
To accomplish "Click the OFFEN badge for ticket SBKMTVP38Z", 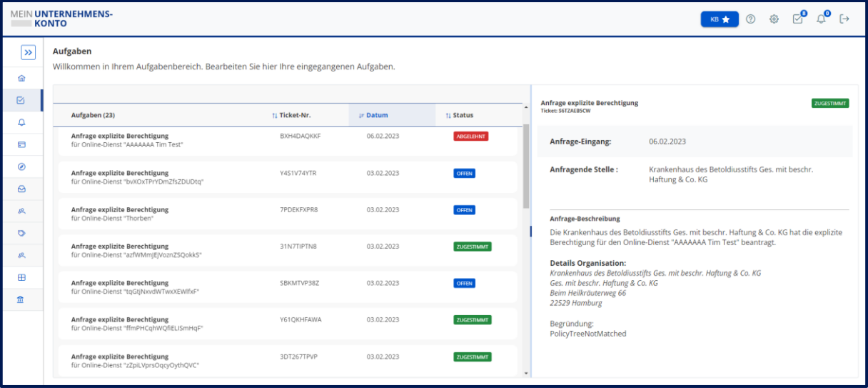I will [465, 284].
